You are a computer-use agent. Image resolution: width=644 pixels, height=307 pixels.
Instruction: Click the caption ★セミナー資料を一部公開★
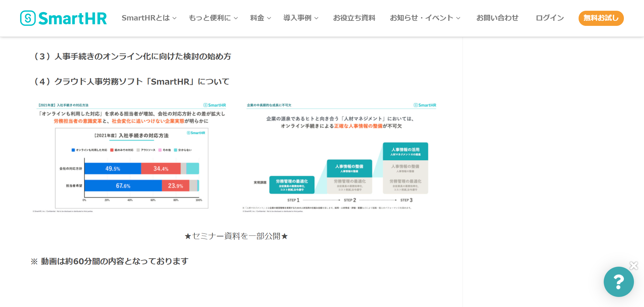pyautogui.click(x=236, y=236)
